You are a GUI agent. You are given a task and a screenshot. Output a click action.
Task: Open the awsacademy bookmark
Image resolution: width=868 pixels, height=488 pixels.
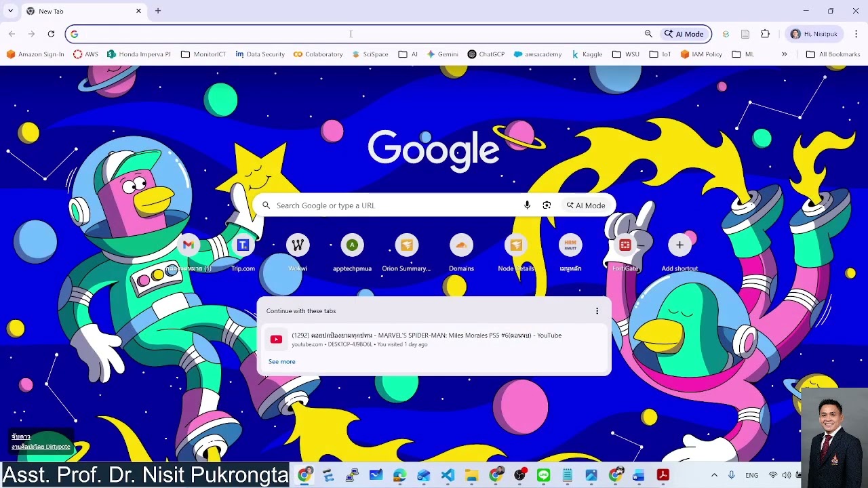pyautogui.click(x=538, y=54)
